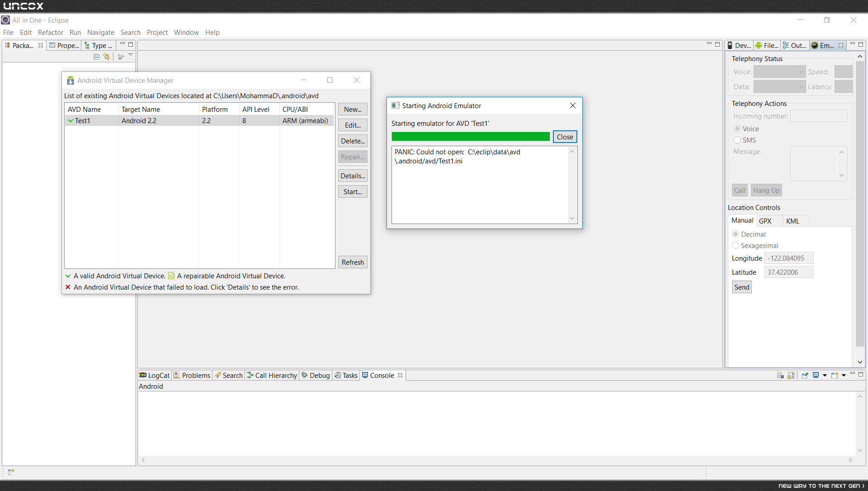The width and height of the screenshot is (868, 491).
Task: Click the Starting Android Emulator dialog icon
Action: tap(395, 105)
